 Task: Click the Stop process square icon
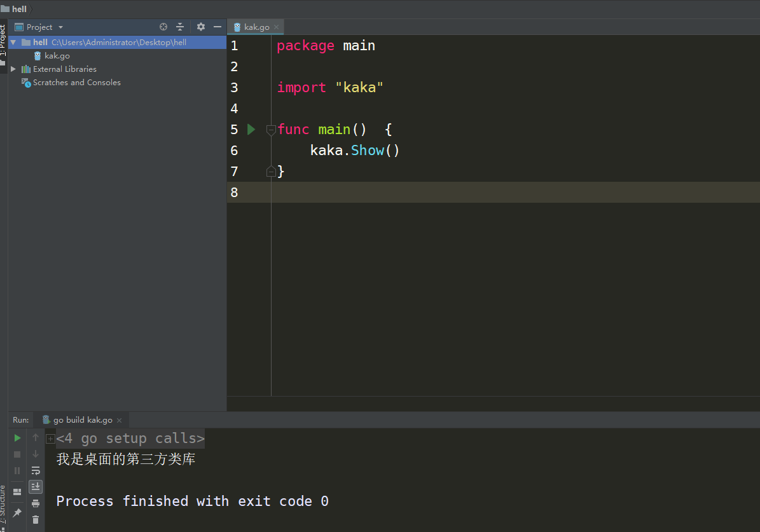point(17,454)
